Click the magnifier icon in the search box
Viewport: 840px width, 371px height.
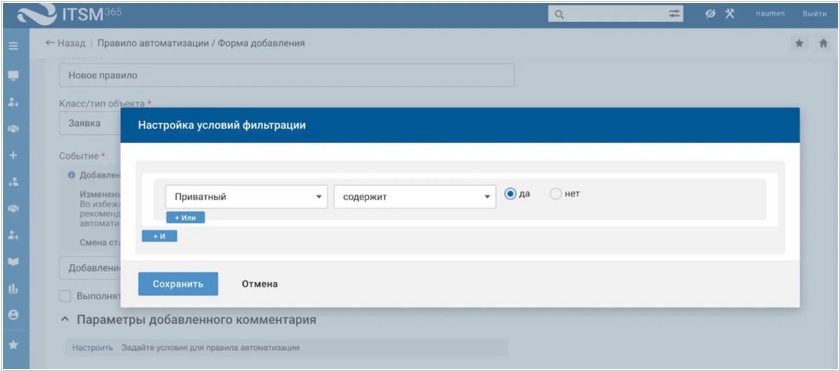[x=559, y=14]
